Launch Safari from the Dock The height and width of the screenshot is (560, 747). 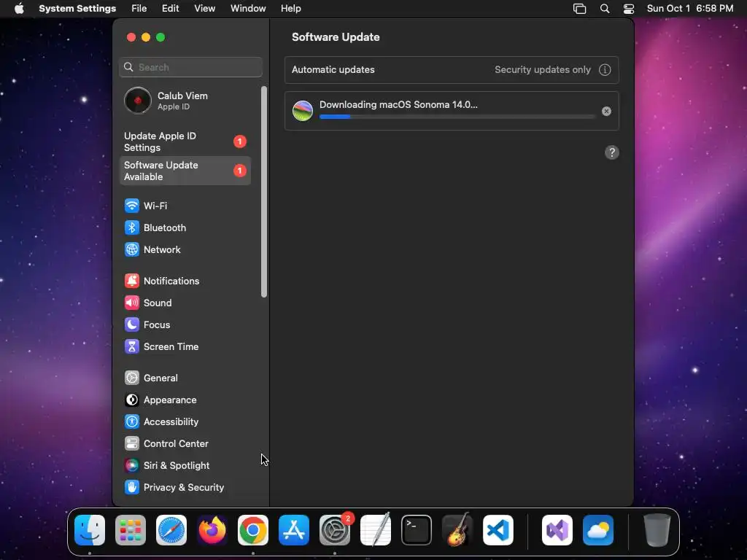pyautogui.click(x=171, y=530)
